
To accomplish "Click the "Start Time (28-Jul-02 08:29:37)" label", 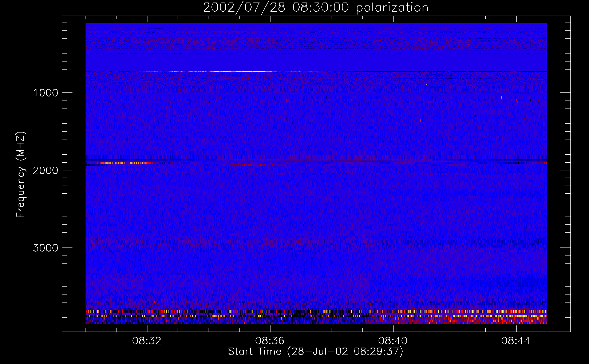I will pyautogui.click(x=316, y=352).
